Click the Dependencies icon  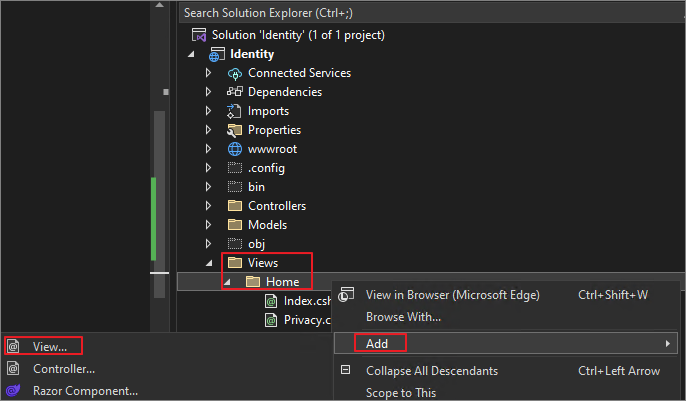[x=234, y=92]
